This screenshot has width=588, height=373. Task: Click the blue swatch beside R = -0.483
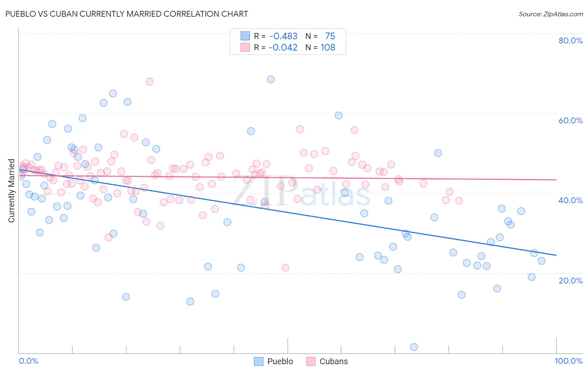point(245,36)
